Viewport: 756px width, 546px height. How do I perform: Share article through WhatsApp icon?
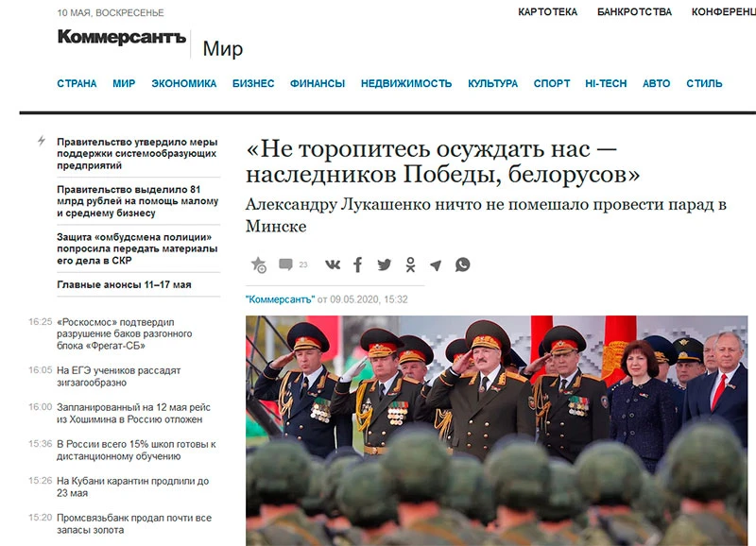tap(462, 264)
